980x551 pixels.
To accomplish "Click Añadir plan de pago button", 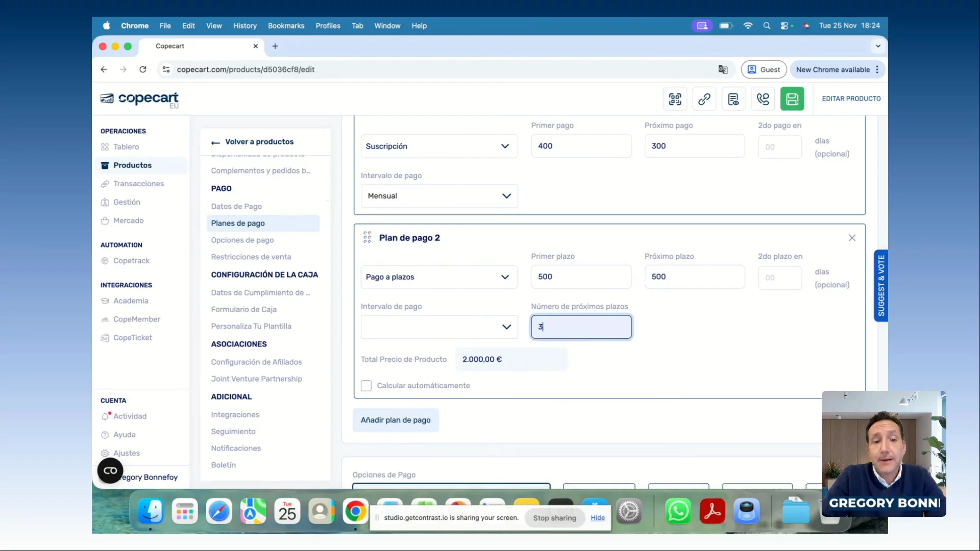I will 396,420.
